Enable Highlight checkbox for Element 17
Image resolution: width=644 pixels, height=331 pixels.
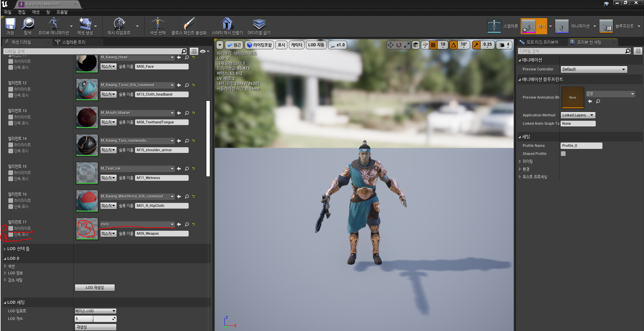[11, 228]
